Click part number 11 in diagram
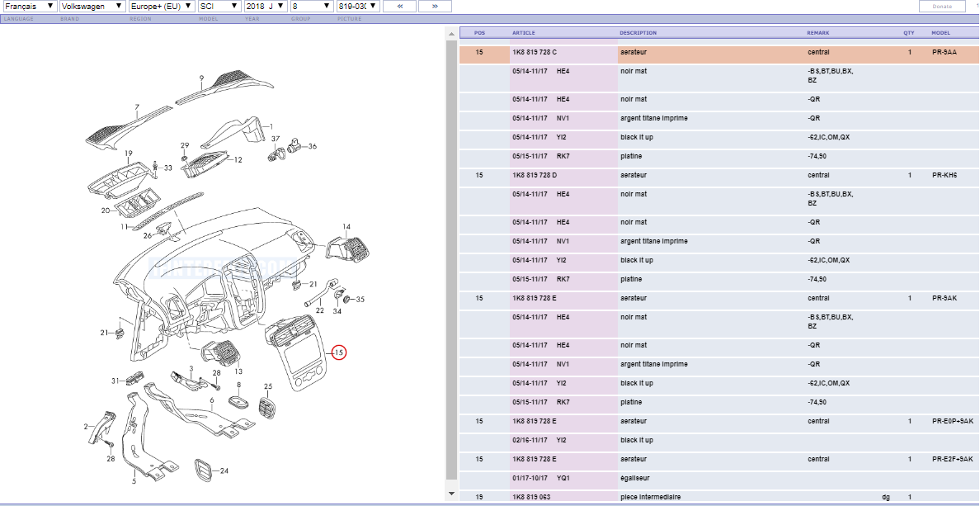Image resolution: width=980 pixels, height=506 pixels. click(x=124, y=226)
